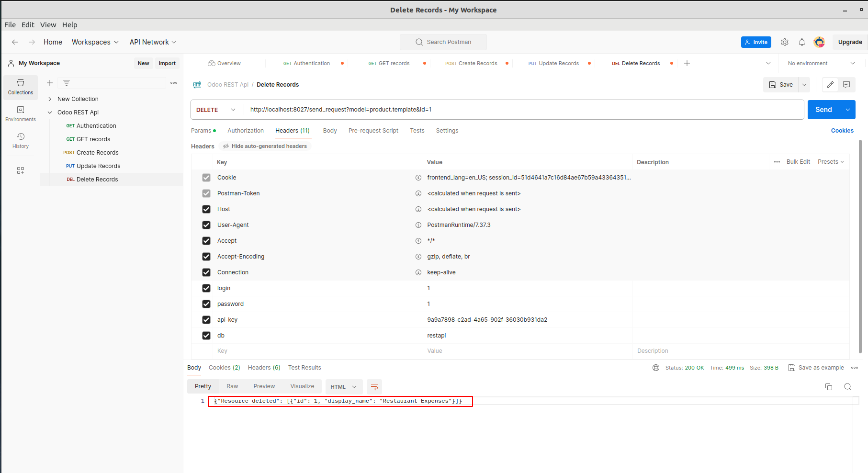Click the info icon beside Accept-Encoding header
Image resolution: width=868 pixels, height=473 pixels.
click(x=418, y=257)
